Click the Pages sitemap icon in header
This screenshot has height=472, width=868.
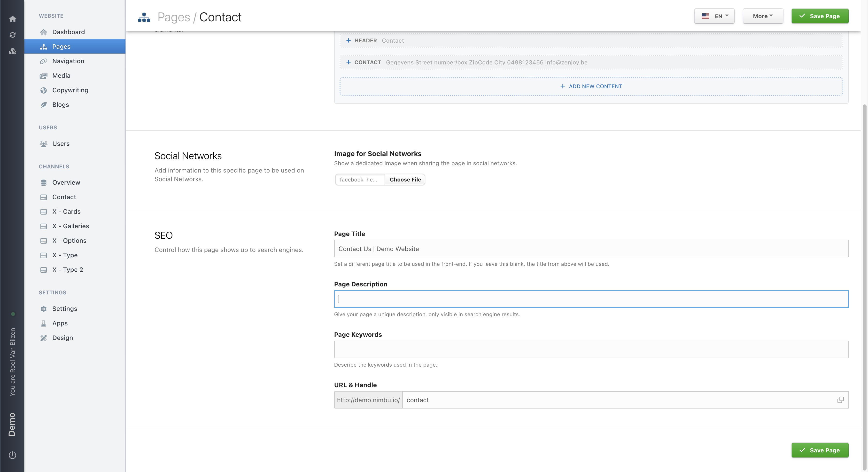[x=144, y=17]
